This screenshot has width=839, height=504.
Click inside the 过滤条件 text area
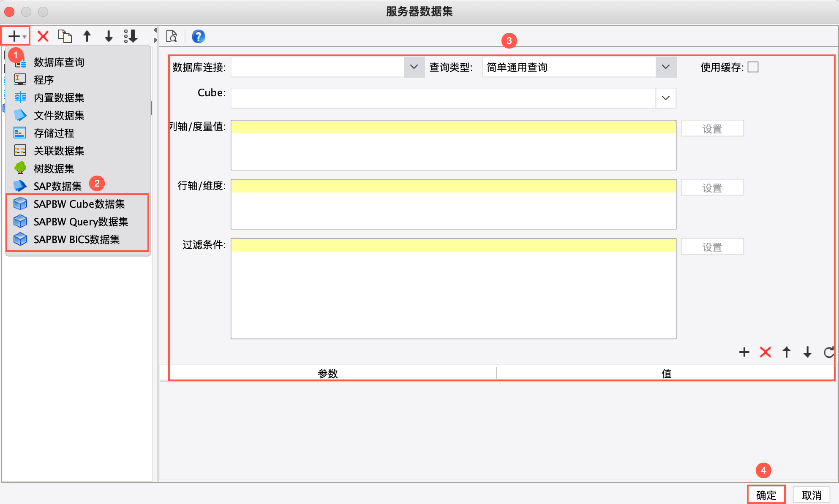pyautogui.click(x=453, y=291)
